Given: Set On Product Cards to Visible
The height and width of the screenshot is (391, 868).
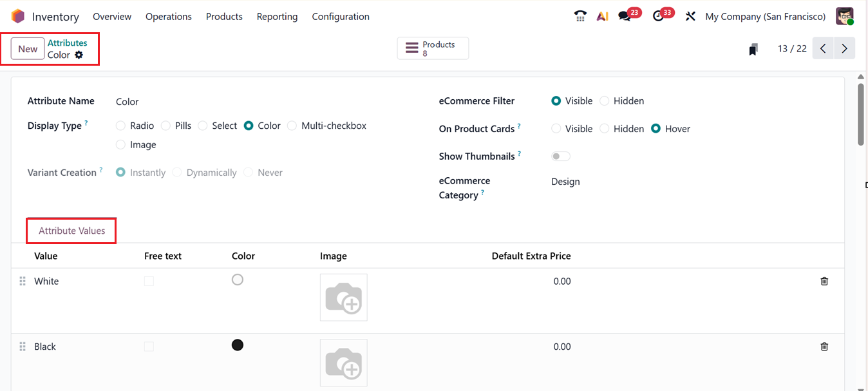Looking at the screenshot, I should click(556, 128).
